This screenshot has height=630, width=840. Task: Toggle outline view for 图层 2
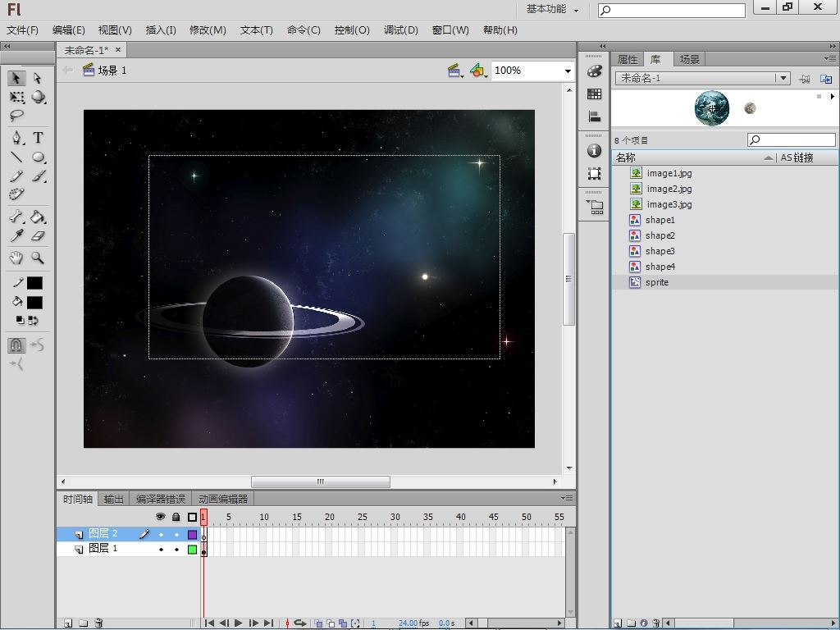pyautogui.click(x=192, y=534)
